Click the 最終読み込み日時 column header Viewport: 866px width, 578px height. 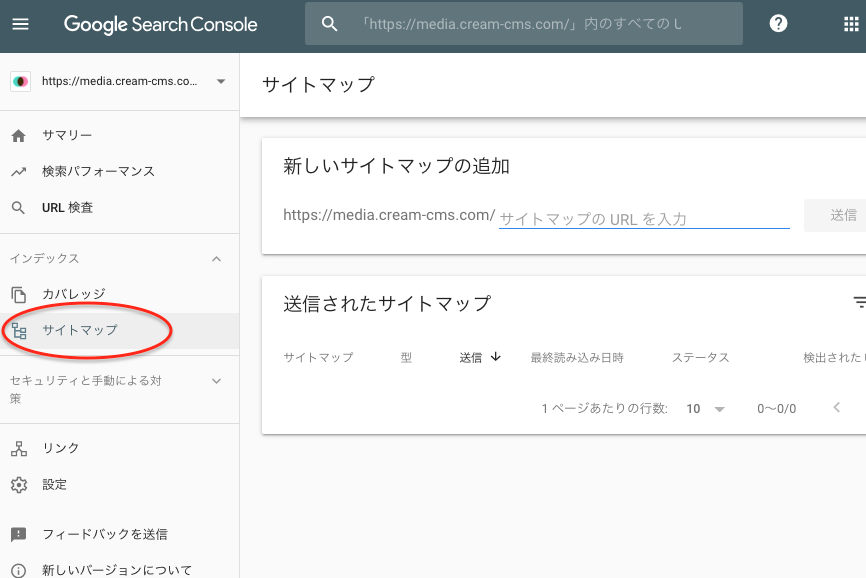pyautogui.click(x=577, y=357)
